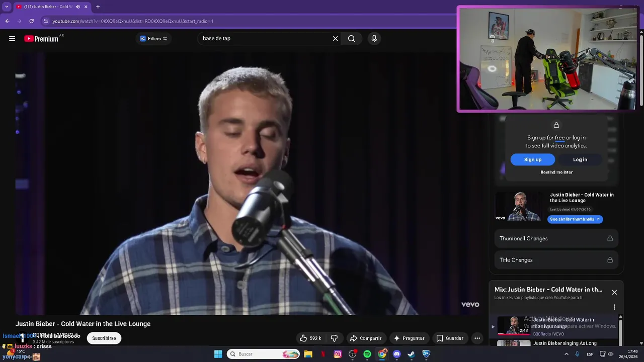The height and width of the screenshot is (362, 644).
Task: Click the Sign up analytics button
Action: coord(533,159)
